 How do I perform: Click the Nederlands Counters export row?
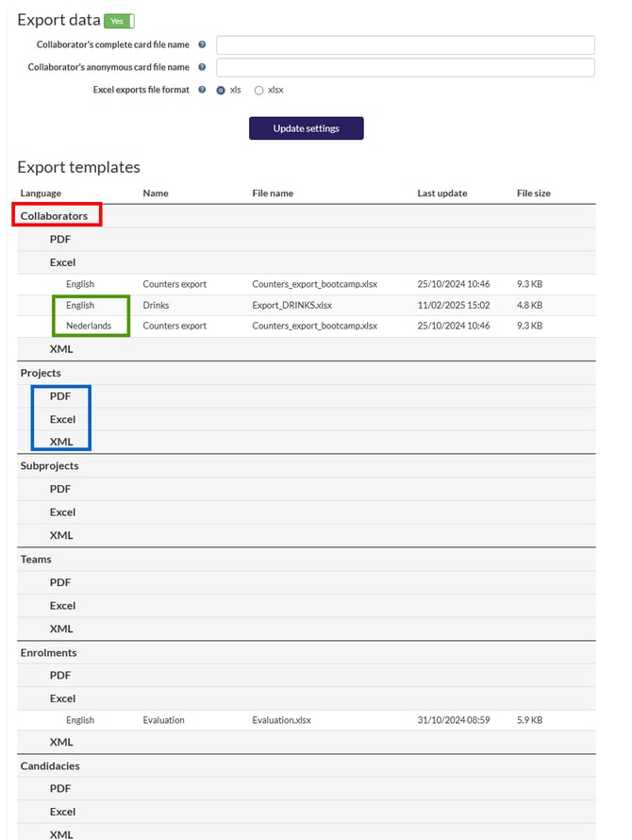coord(174,326)
